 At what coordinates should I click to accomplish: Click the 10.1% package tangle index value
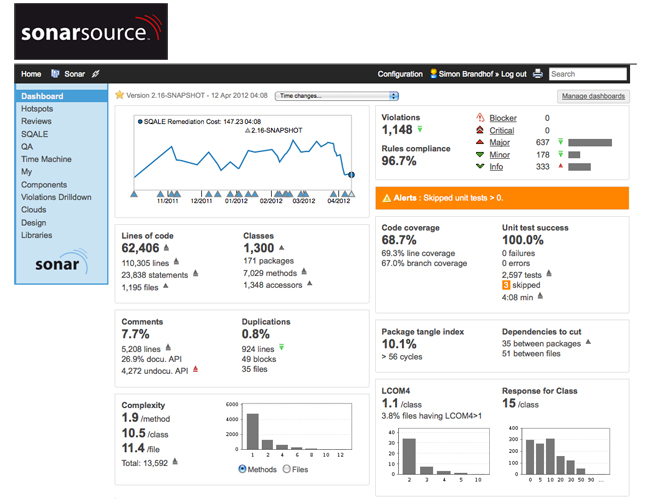point(399,344)
